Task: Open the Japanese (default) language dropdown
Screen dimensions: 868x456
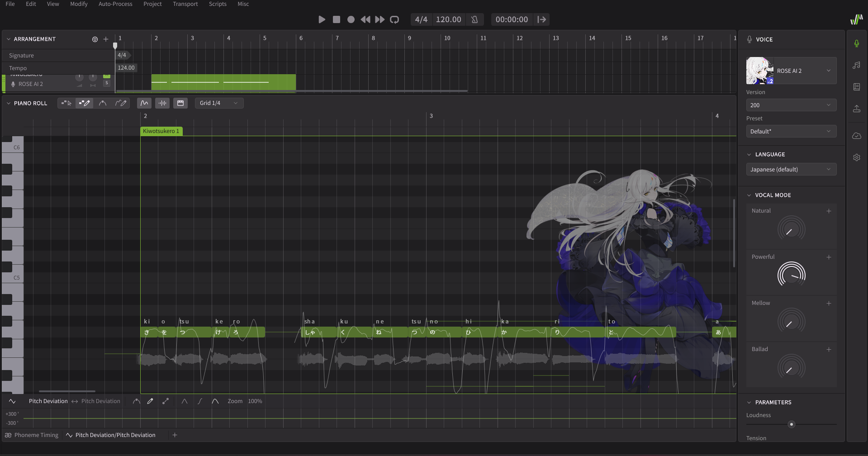Action: [x=791, y=169]
